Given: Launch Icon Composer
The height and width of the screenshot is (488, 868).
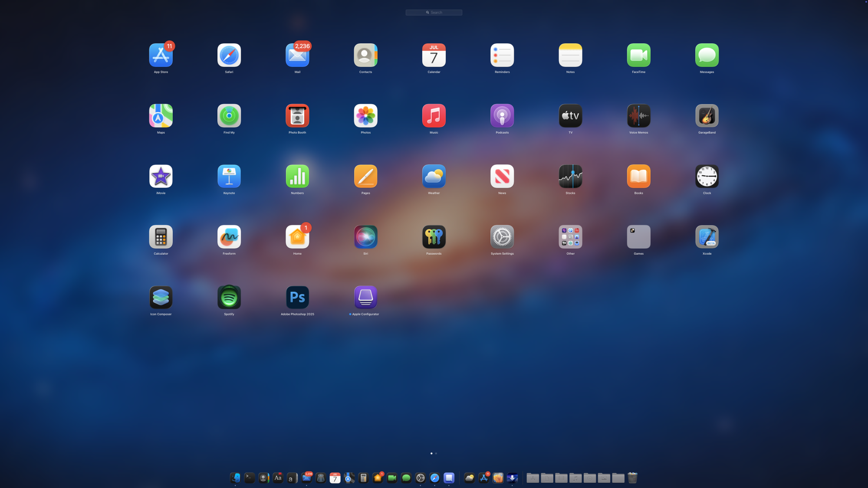Looking at the screenshot, I should point(161,298).
